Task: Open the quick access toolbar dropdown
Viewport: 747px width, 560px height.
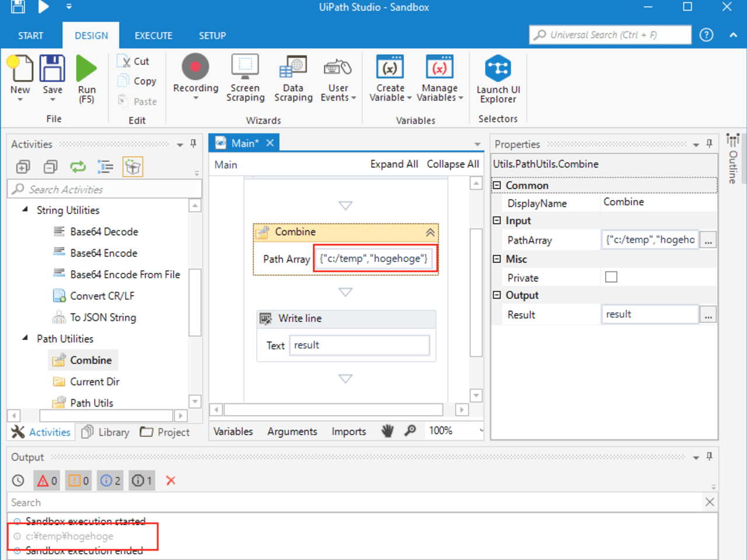Action: 69,6
